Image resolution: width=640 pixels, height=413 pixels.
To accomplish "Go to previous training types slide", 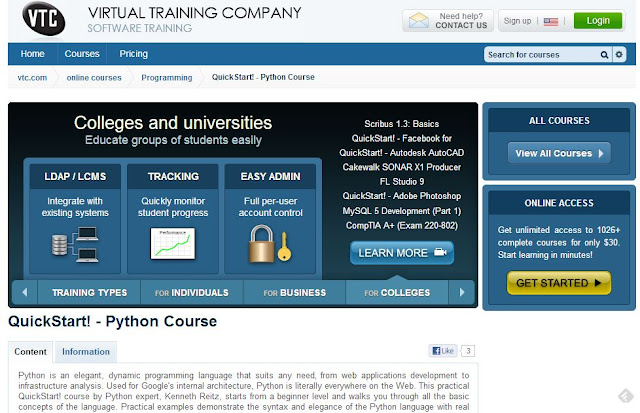I will pos(24,292).
